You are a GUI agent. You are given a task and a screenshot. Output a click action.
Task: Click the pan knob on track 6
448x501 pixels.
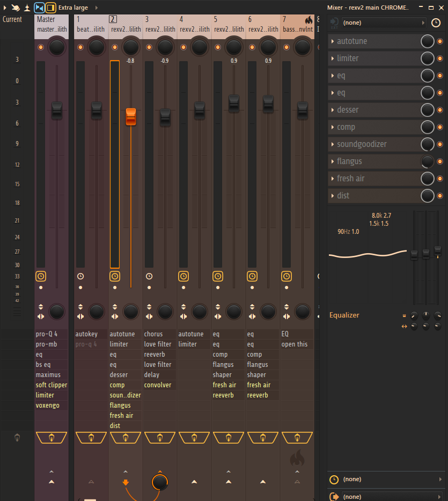(x=268, y=47)
